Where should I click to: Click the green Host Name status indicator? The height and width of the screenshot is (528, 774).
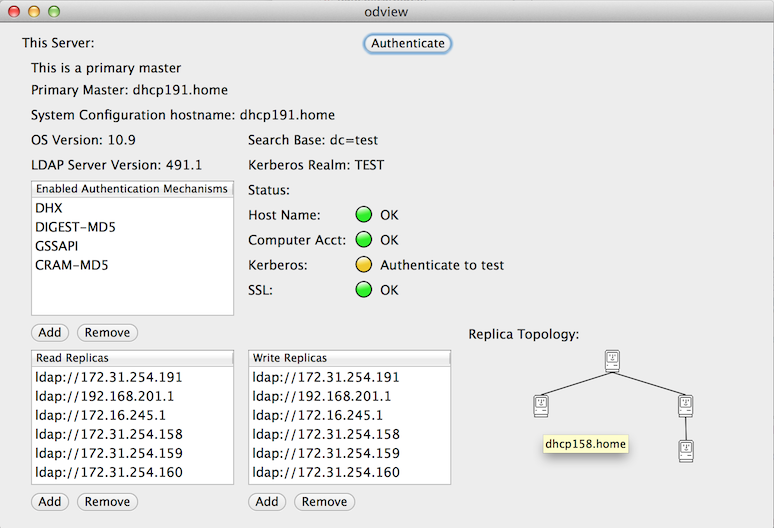coord(364,215)
